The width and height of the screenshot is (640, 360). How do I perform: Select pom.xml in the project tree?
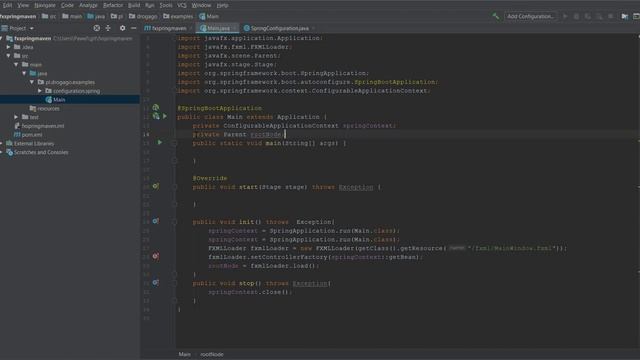(28, 135)
